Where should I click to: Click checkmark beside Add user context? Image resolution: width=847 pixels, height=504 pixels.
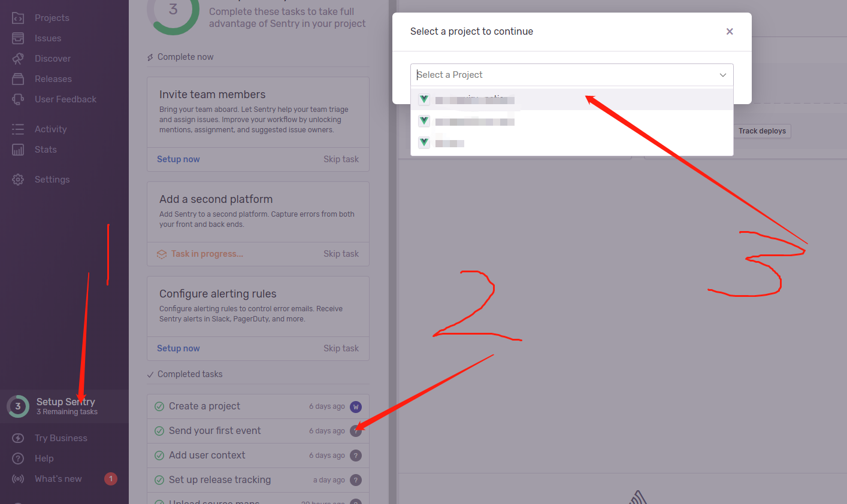[159, 456]
